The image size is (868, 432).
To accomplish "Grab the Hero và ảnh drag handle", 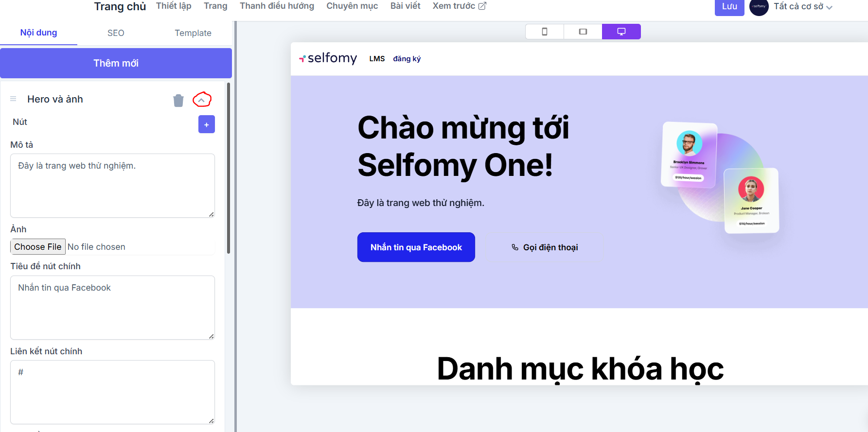I will pos(13,99).
